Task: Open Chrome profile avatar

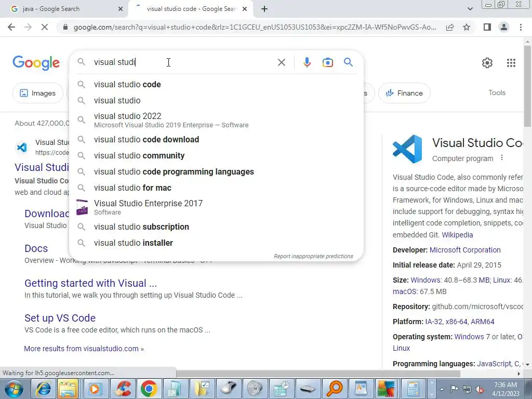Action: 504,27
